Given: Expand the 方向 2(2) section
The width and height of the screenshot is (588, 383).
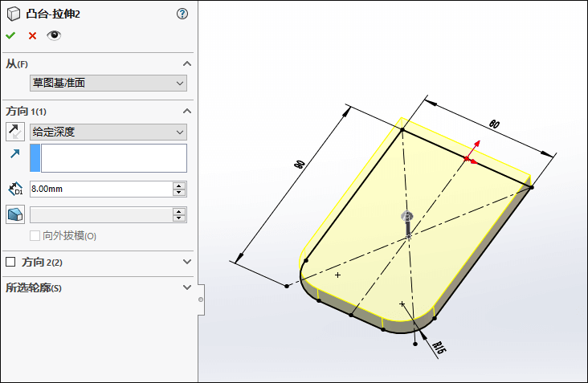Looking at the screenshot, I should pyautogui.click(x=186, y=262).
